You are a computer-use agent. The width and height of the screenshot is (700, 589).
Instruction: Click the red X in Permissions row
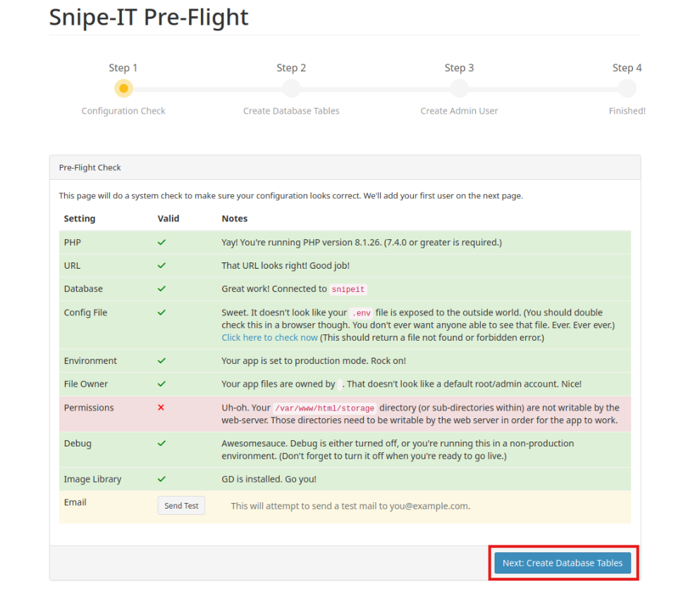click(x=161, y=408)
